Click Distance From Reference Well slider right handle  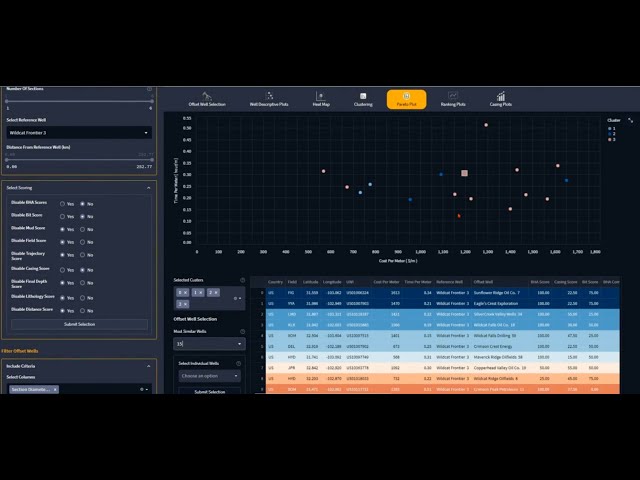pos(152,160)
